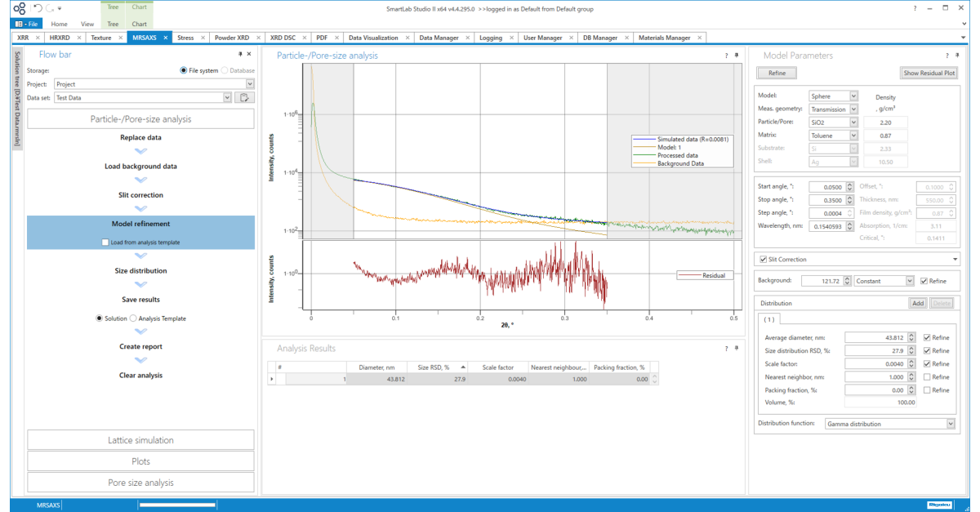Click the pin icon on the Flow bar panel
Image resolution: width=980 pixels, height=512 pixels.
pos(239,54)
